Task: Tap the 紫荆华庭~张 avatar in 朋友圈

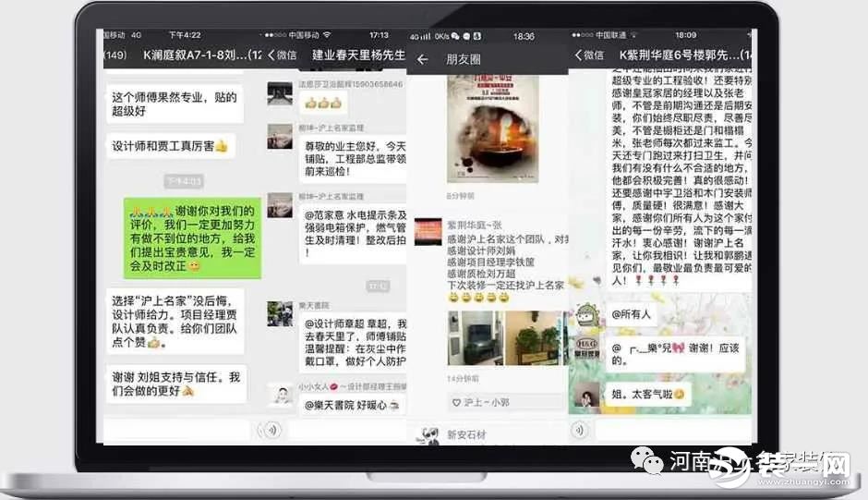Action: [x=428, y=231]
